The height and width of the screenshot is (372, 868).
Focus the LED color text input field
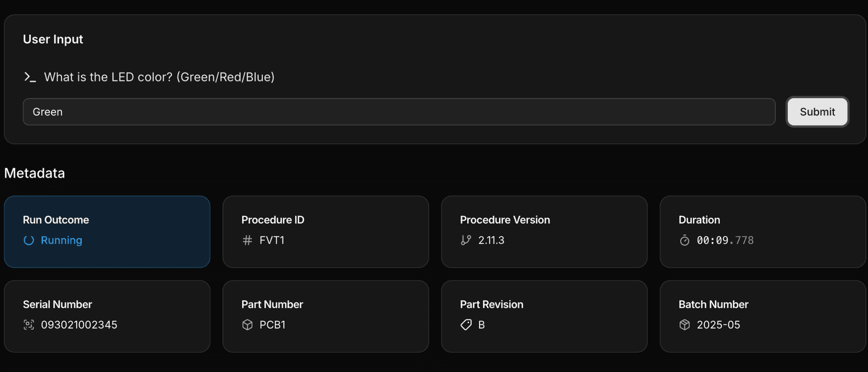(x=399, y=112)
